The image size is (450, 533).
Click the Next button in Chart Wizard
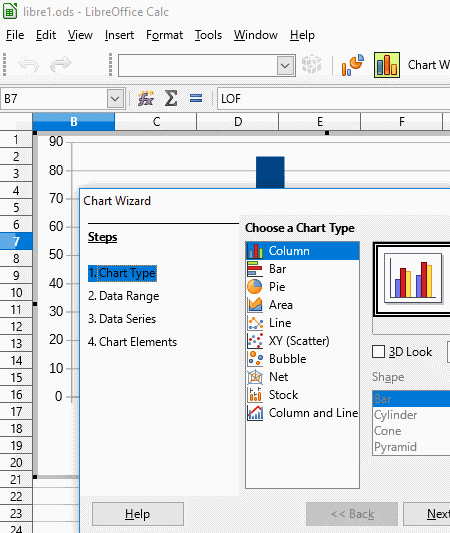point(427,514)
